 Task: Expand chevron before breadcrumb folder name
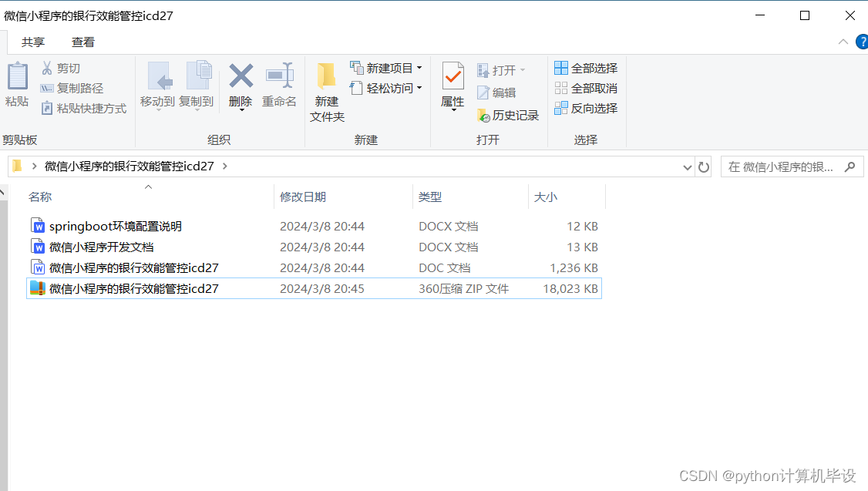pos(35,166)
